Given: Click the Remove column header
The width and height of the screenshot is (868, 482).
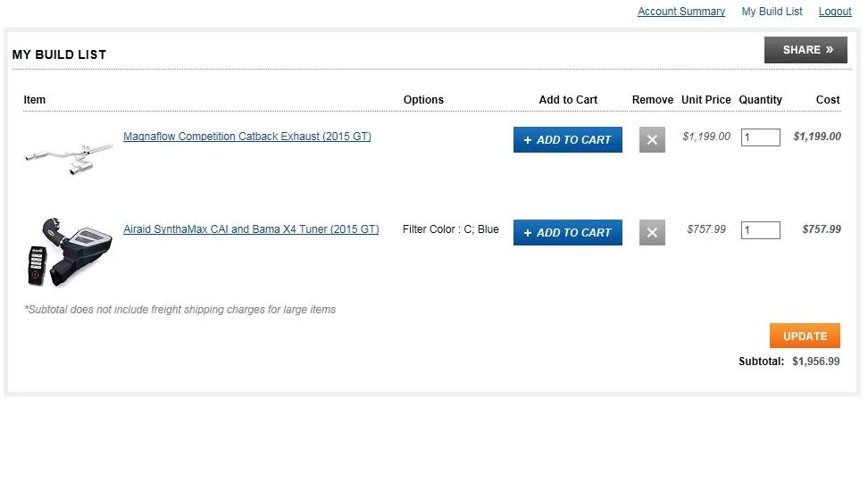Looking at the screenshot, I should (653, 100).
